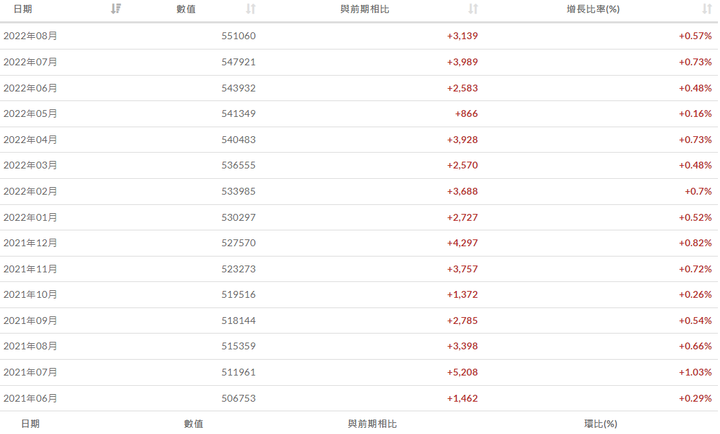
Task: Select the 2022年08月 date cell
Action: point(30,36)
